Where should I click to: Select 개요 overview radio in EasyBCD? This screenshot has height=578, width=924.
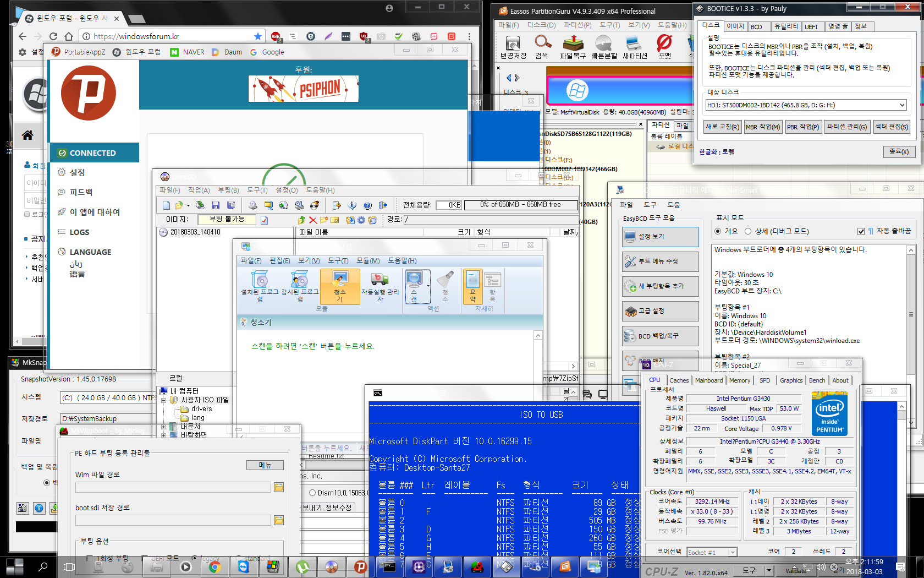click(717, 231)
